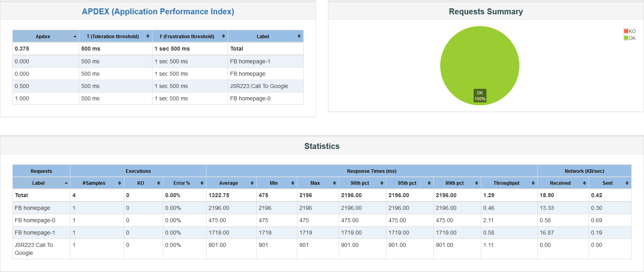Click Total row label in Statistics table
644x272 pixels.
point(21,195)
